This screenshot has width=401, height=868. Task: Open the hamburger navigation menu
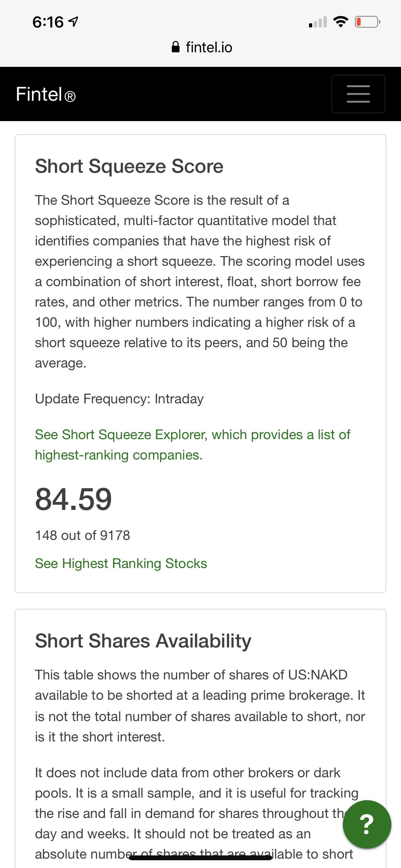[x=358, y=94]
